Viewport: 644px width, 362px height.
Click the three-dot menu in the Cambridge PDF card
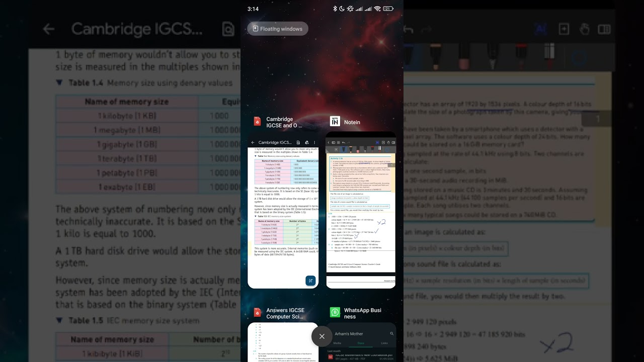click(314, 142)
